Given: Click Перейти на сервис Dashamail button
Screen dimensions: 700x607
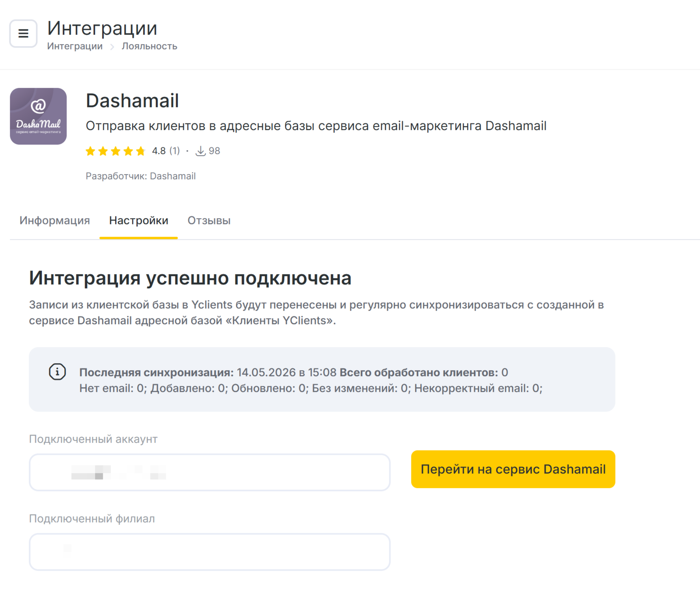Looking at the screenshot, I should 513,469.
